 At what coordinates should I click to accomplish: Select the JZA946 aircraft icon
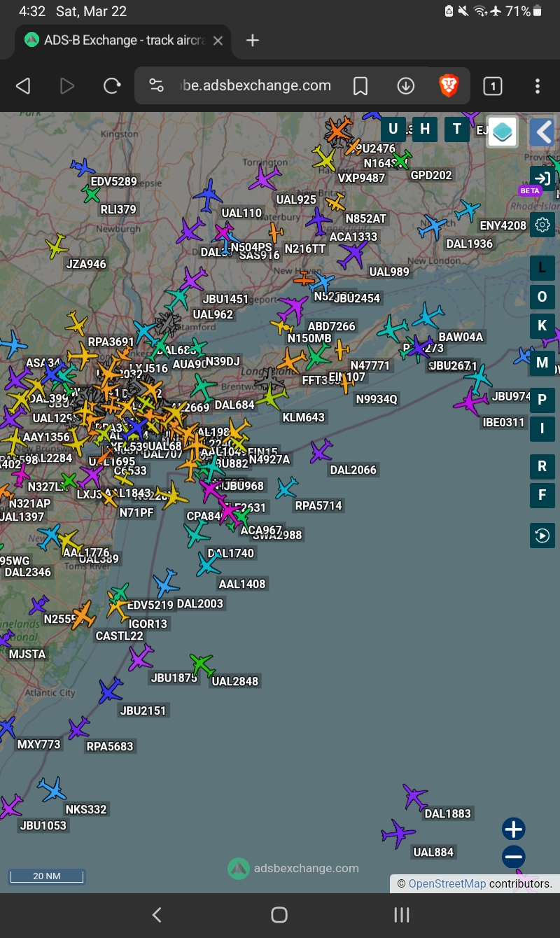(x=57, y=246)
